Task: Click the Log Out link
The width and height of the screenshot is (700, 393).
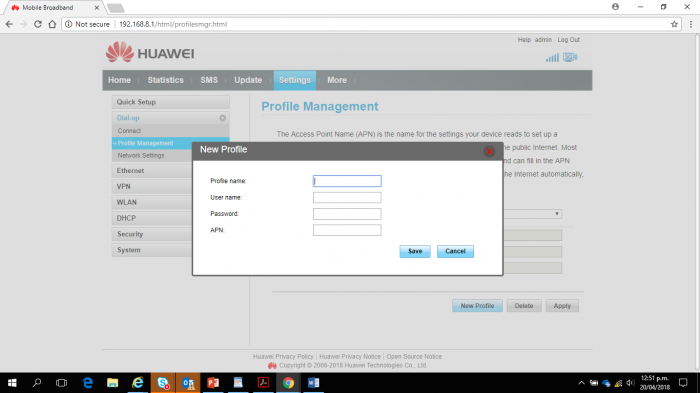Action: 568,40
